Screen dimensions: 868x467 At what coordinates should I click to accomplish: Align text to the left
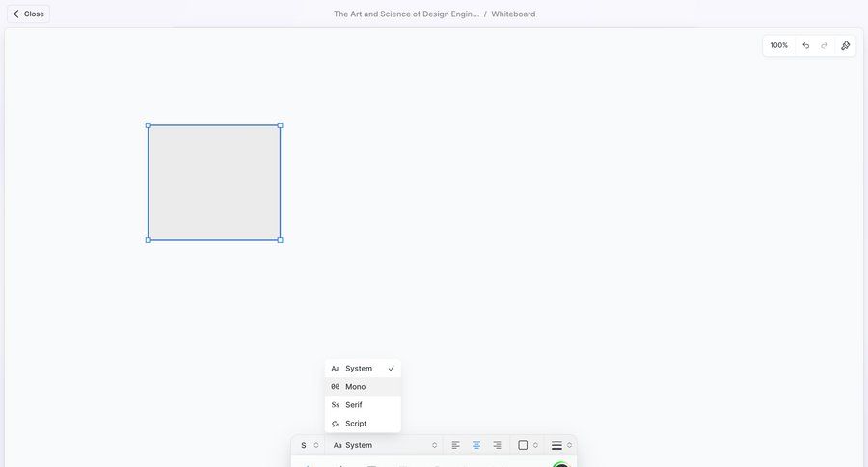[455, 445]
